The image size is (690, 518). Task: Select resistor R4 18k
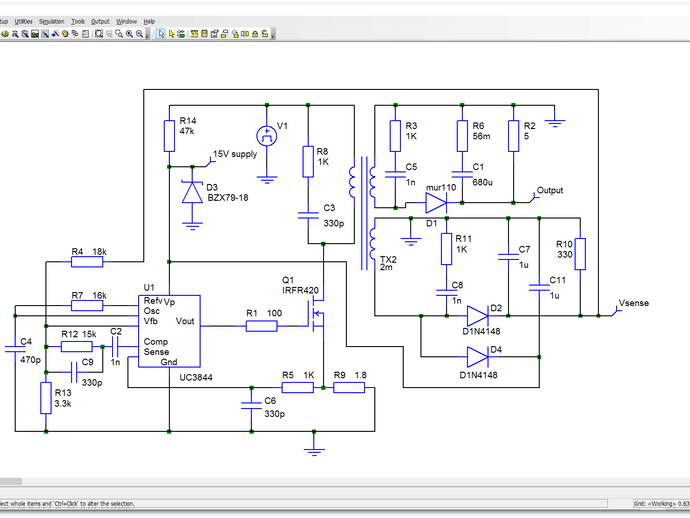(87, 262)
